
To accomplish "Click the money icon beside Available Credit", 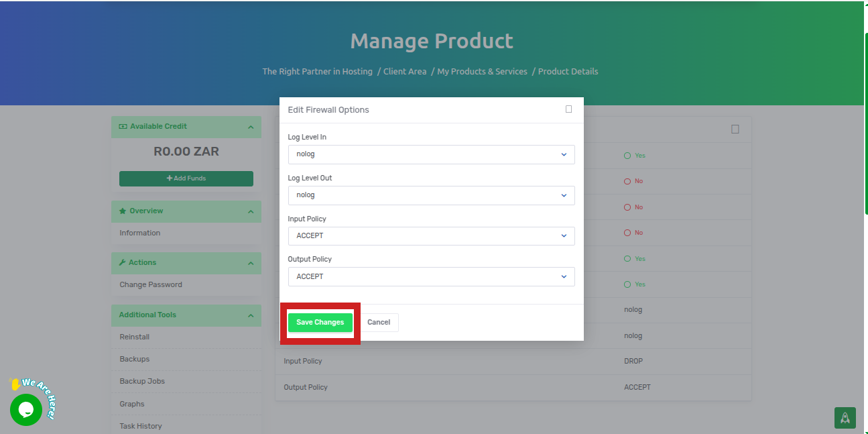I will point(123,126).
